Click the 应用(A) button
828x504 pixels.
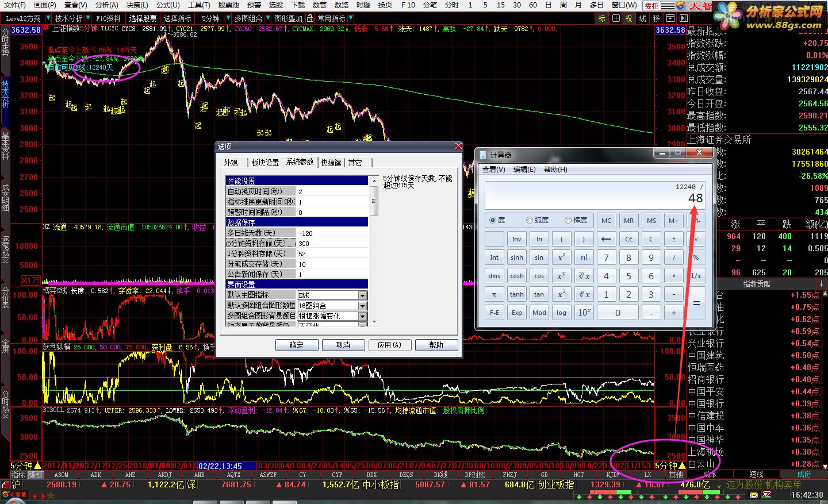tap(389, 345)
